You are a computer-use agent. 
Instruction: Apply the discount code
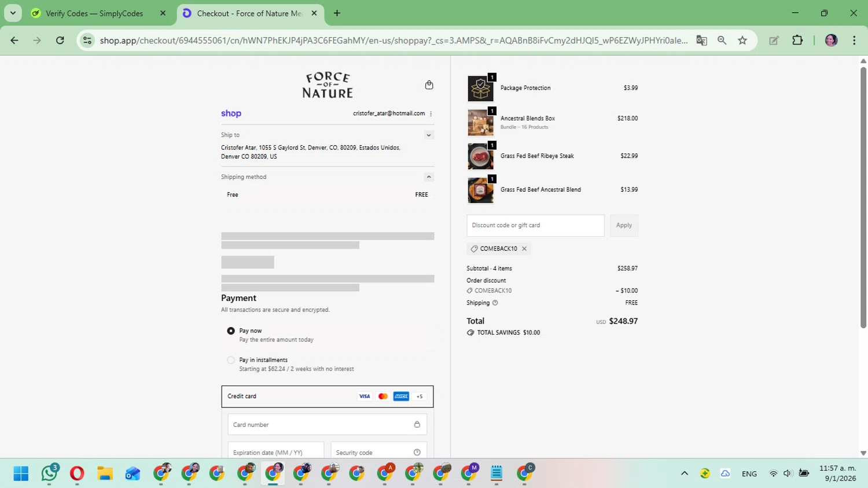[x=624, y=225]
